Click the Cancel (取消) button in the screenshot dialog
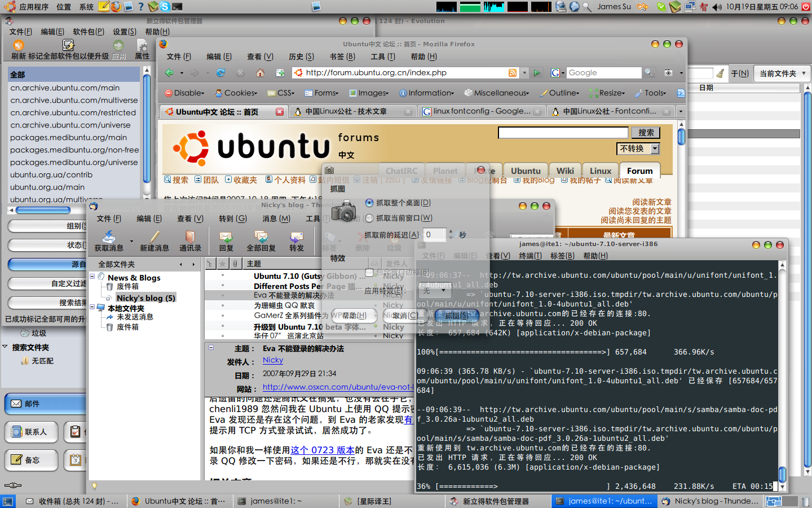The image size is (812, 508). pyautogui.click(x=405, y=316)
